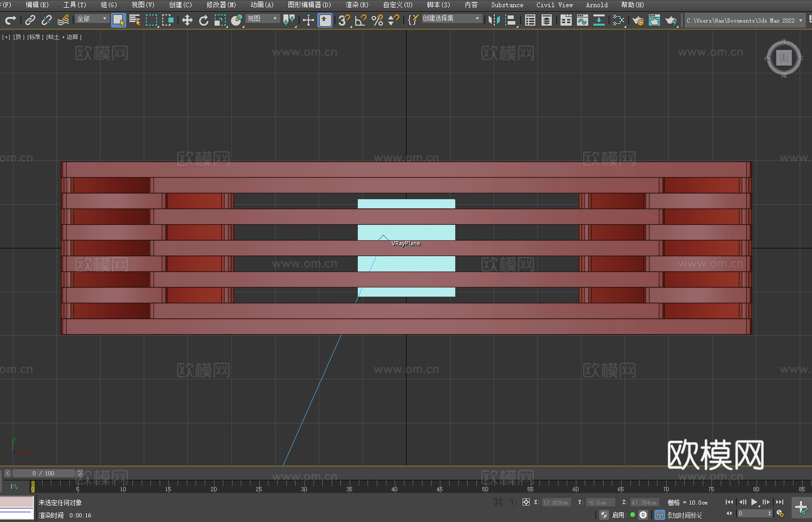Click Edit Named Selection Sets icon
This screenshot has width=812, height=522.
point(413,20)
